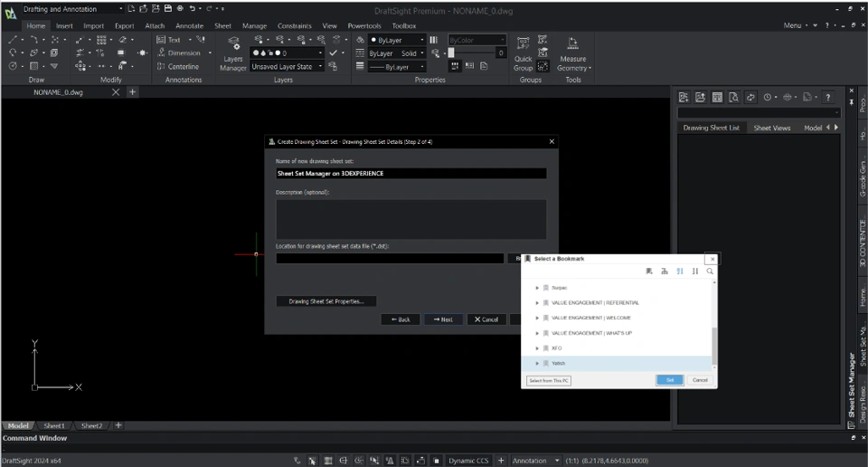
Task: Click the Dimension tool icon
Action: 161,52
